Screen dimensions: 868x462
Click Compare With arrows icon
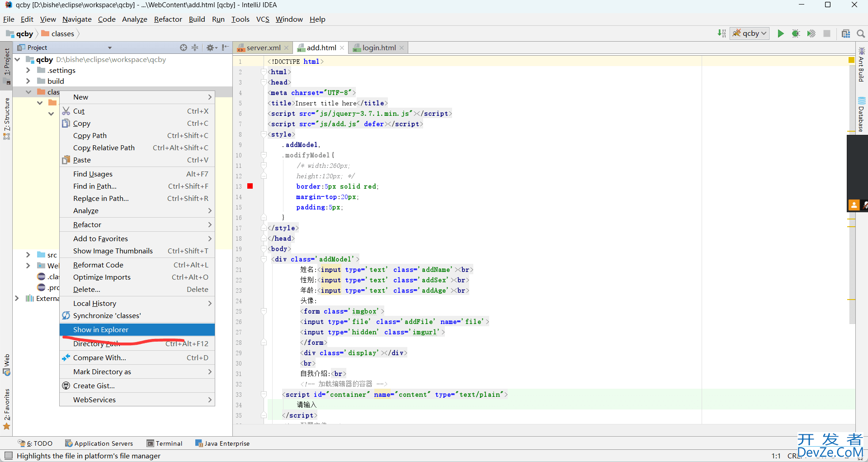point(66,357)
